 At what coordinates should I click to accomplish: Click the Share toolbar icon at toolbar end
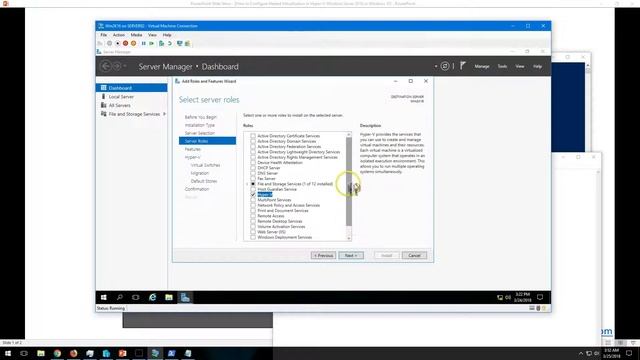(188, 43)
